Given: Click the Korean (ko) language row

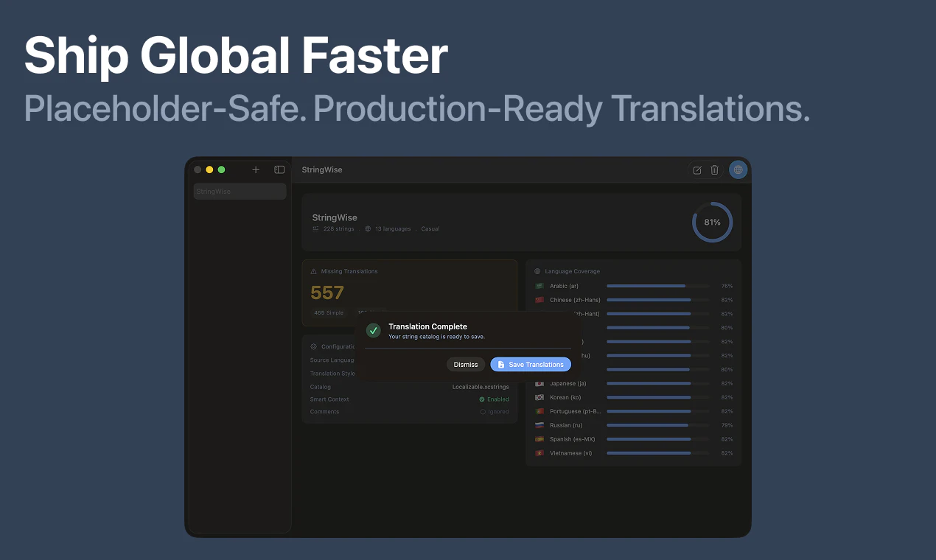Looking at the screenshot, I should coord(634,397).
